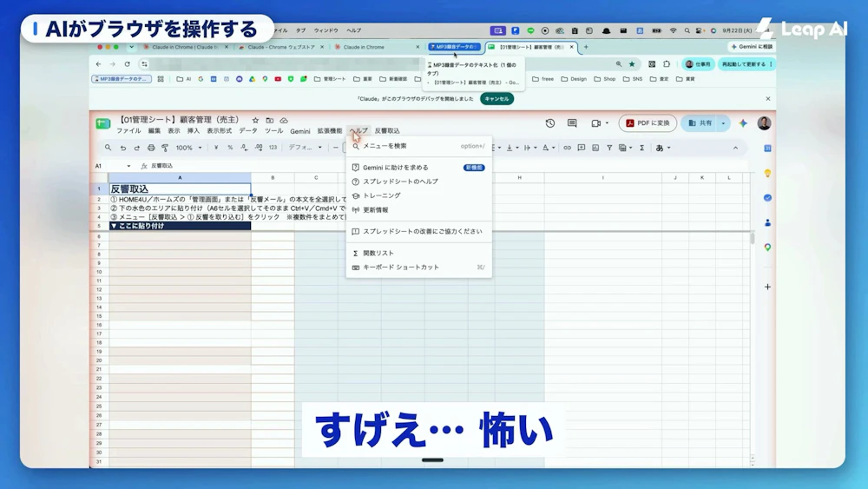
Task: Click the create filter icon
Action: pos(609,148)
